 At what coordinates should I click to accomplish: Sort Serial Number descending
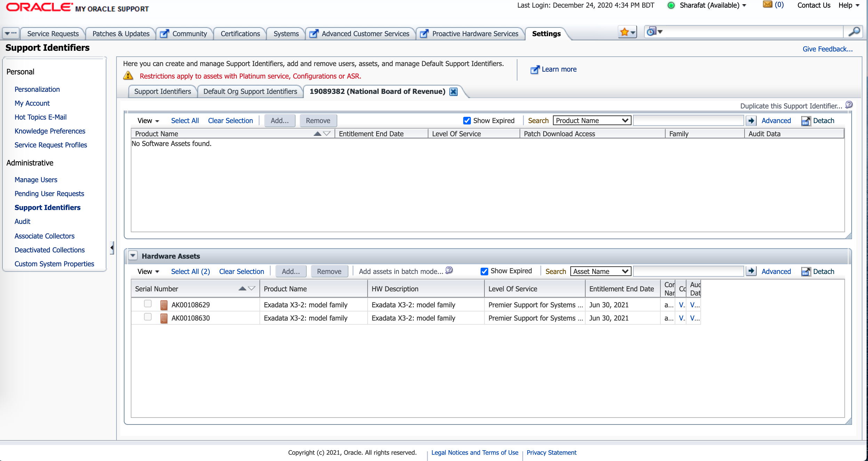[252, 289]
